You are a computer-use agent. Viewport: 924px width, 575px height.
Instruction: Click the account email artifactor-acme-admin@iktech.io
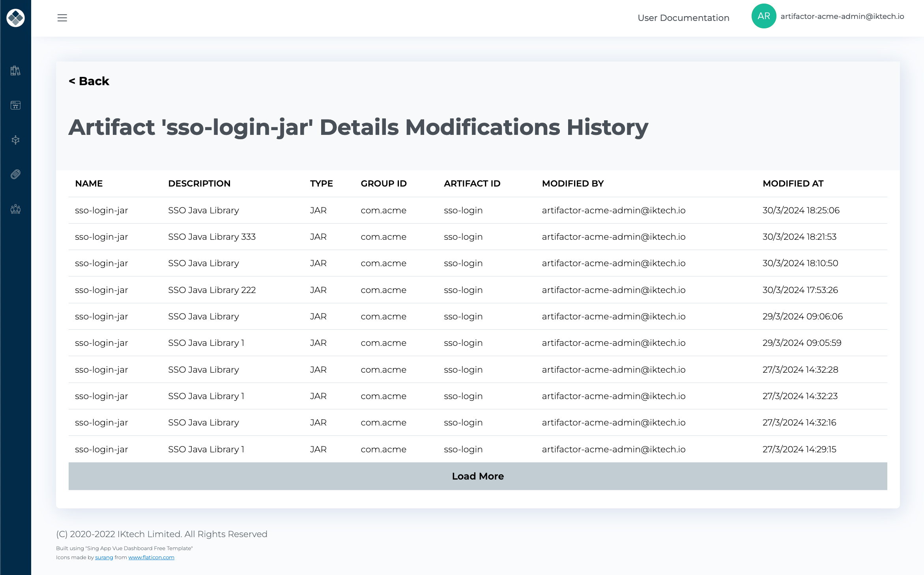843,16
